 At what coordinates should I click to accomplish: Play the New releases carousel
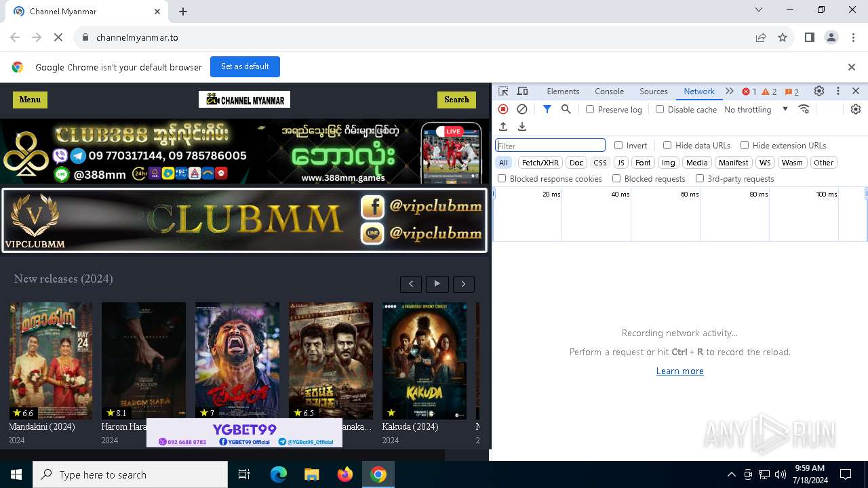coord(437,284)
